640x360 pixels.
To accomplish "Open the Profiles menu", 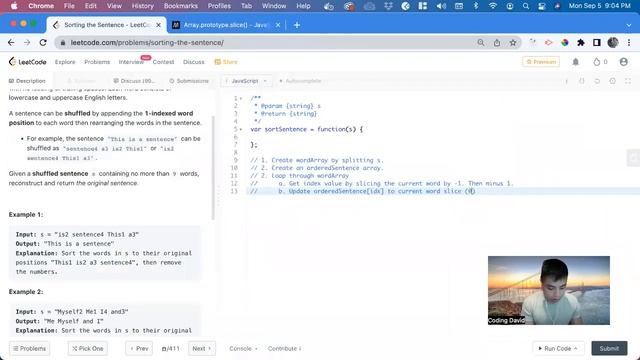I will (x=219, y=6).
